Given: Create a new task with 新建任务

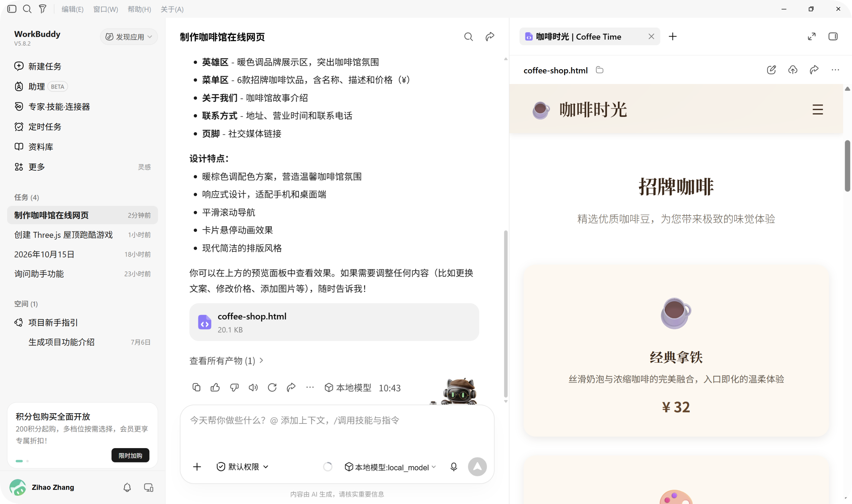Looking at the screenshot, I should (83, 66).
